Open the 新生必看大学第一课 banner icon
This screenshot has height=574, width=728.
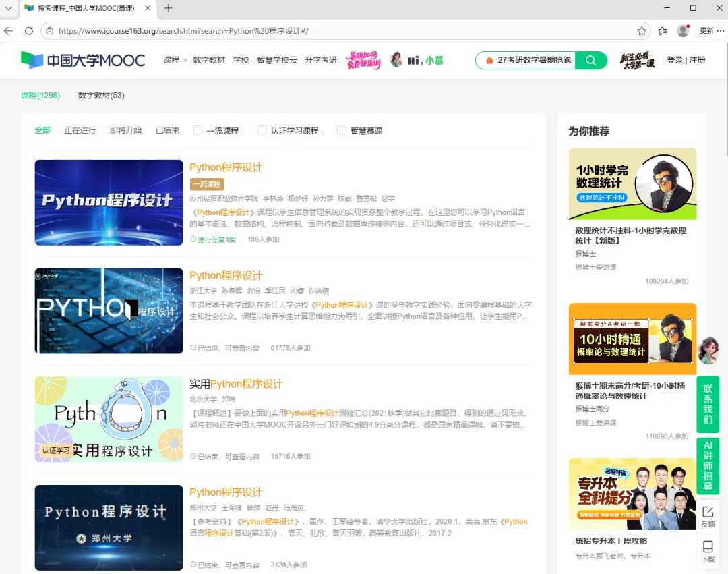click(x=638, y=61)
